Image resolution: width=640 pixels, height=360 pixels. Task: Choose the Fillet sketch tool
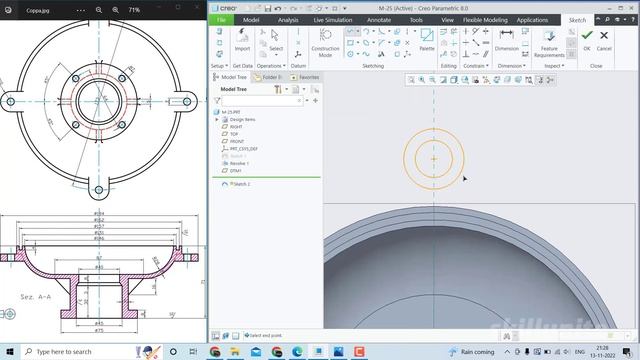click(382, 31)
